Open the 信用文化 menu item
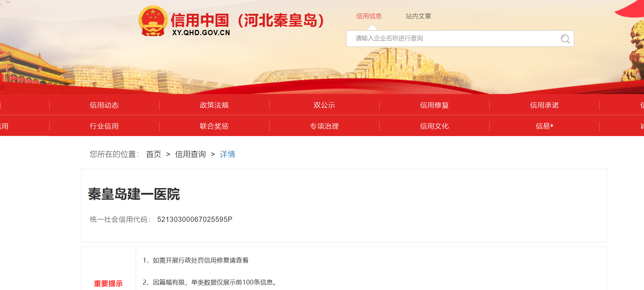This screenshot has width=644, height=290. point(434,126)
